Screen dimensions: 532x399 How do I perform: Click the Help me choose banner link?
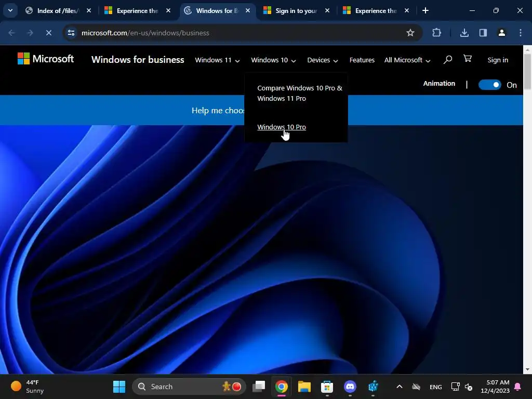[218, 110]
